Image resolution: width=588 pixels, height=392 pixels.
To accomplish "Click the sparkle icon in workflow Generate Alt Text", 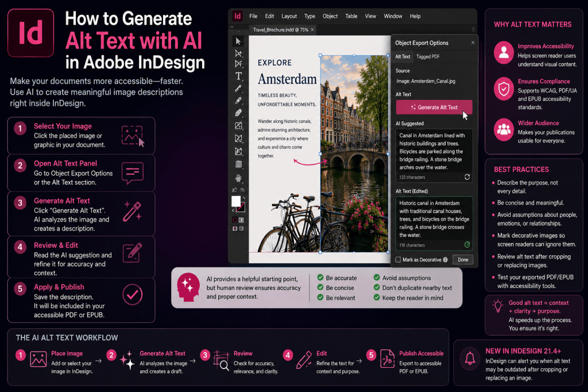I will coord(127,360).
